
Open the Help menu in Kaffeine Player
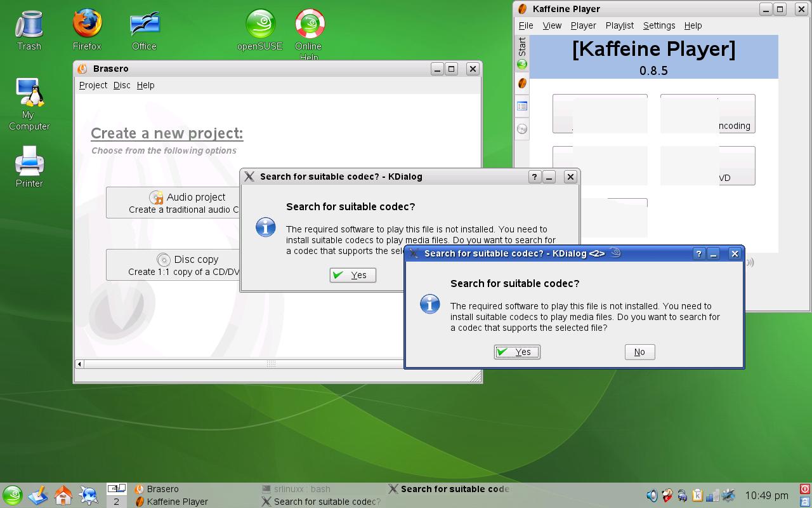[693, 25]
